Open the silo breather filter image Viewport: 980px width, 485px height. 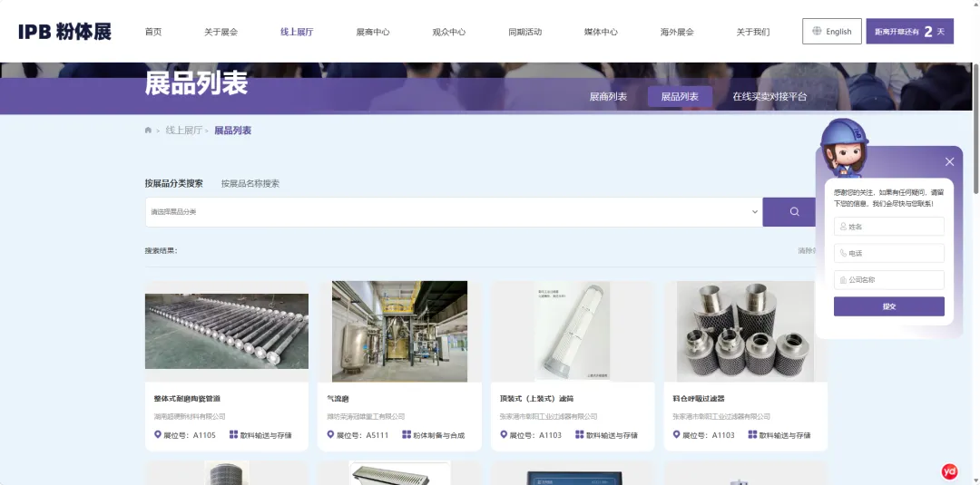[x=745, y=332]
